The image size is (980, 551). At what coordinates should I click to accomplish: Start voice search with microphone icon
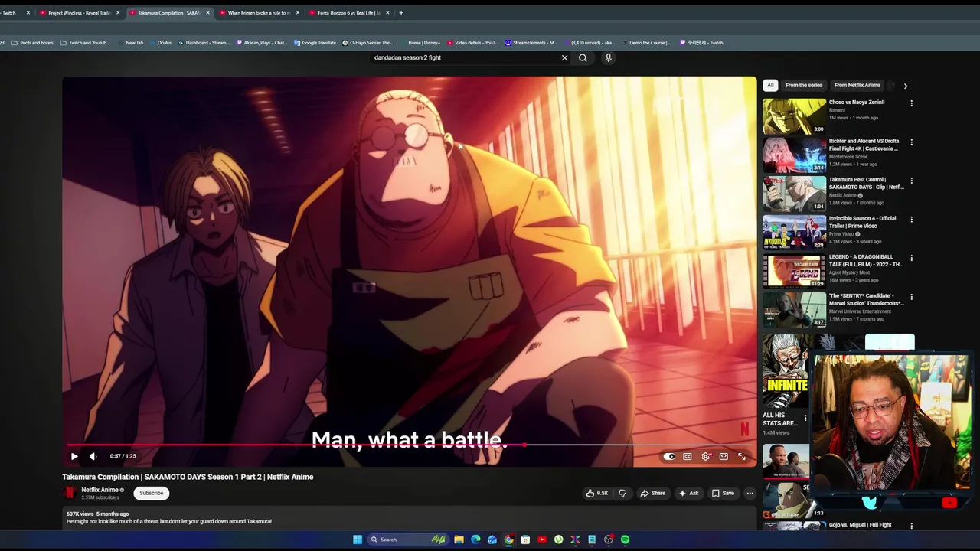pos(609,57)
